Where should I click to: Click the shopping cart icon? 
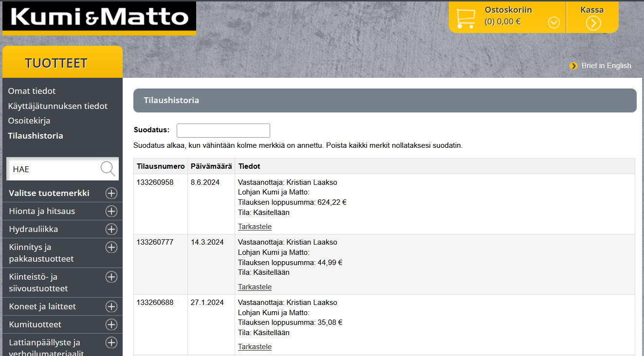coord(466,18)
